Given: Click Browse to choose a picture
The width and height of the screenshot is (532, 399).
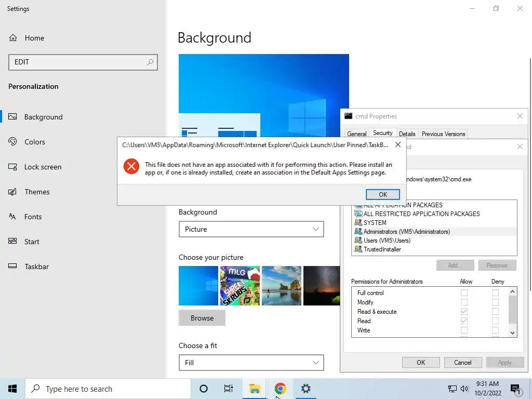Looking at the screenshot, I should point(202,318).
